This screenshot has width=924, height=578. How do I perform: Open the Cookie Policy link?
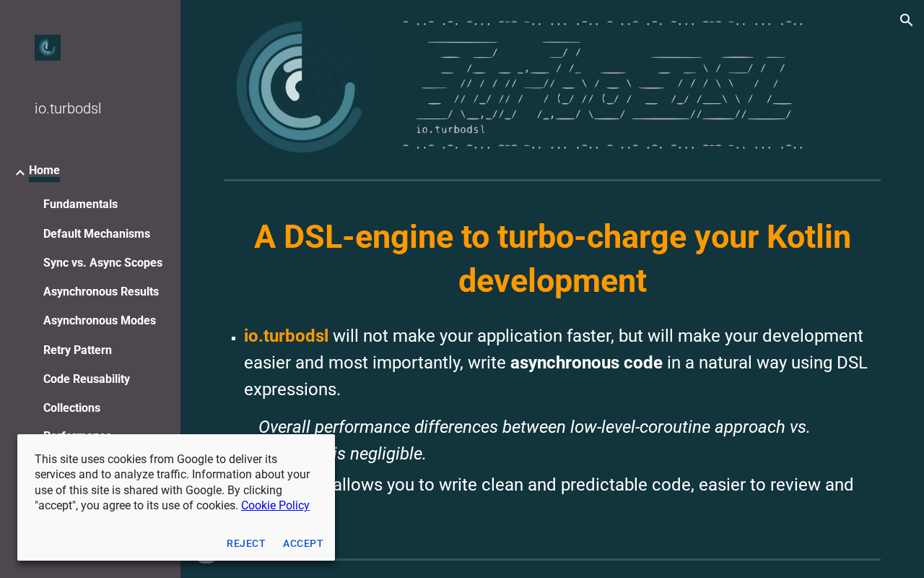275,506
